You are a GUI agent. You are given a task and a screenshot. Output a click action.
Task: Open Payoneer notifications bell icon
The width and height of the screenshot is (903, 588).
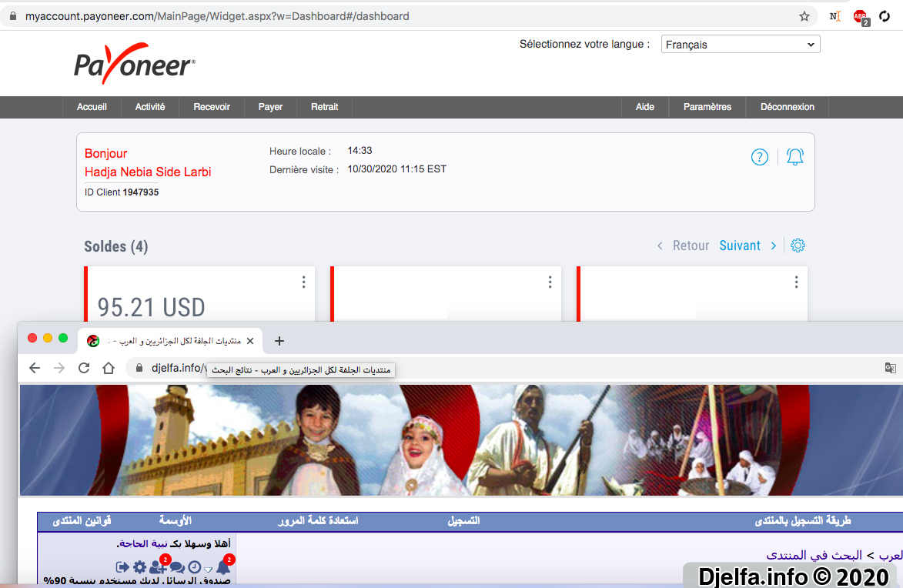click(795, 157)
